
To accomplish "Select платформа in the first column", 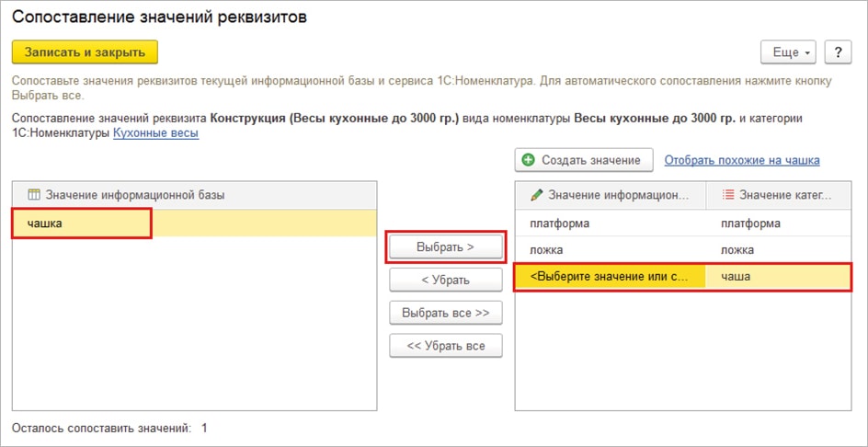I will tap(559, 223).
